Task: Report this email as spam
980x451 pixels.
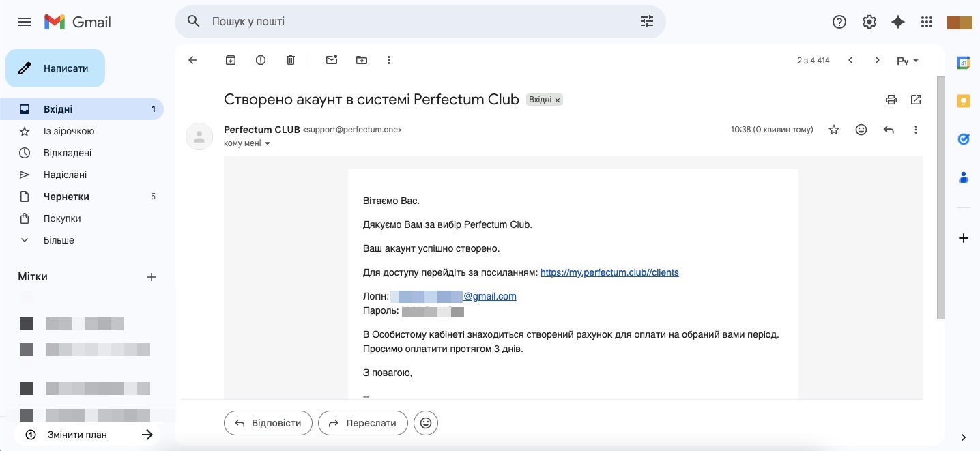Action: point(261,60)
